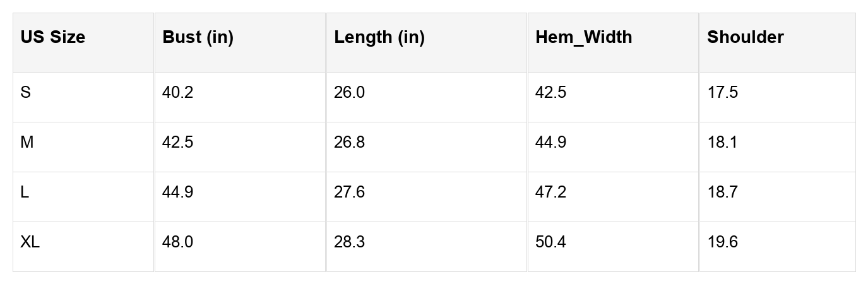Click shoulder value 18.1
This screenshot has height=284, width=868.
722,143
